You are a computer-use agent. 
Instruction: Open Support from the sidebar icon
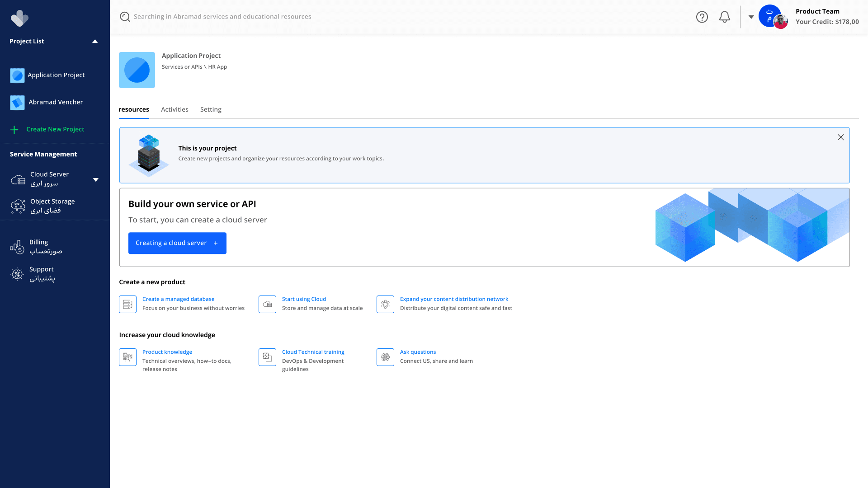[17, 274]
